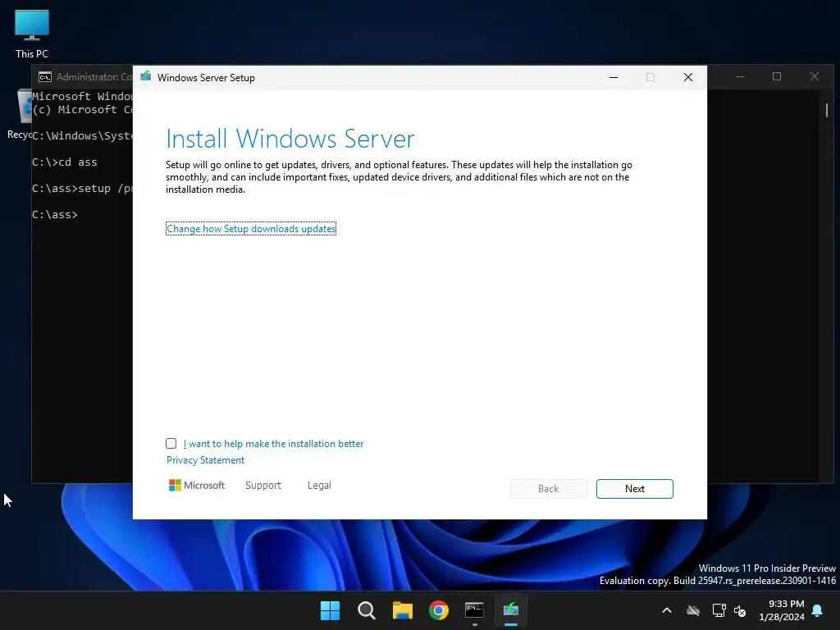The image size is (840, 630).
Task: Open the Privacy Statement link
Action: (205, 460)
